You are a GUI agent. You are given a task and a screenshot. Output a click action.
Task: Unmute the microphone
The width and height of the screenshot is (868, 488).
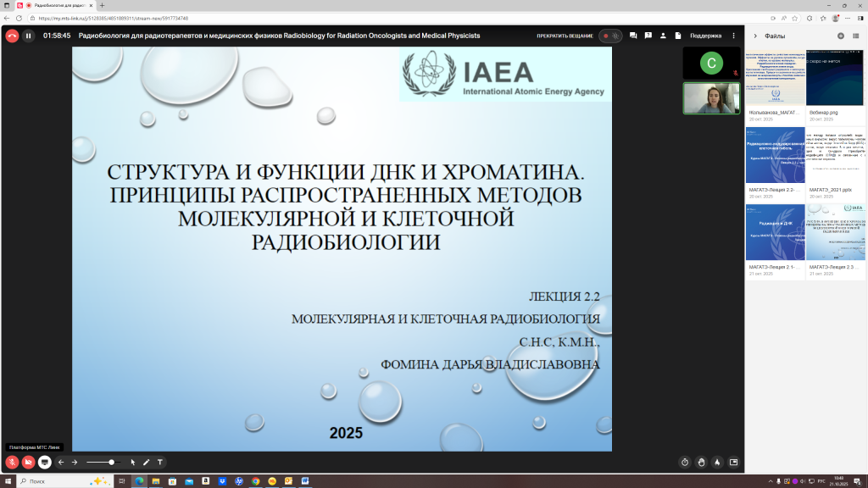[12, 463]
